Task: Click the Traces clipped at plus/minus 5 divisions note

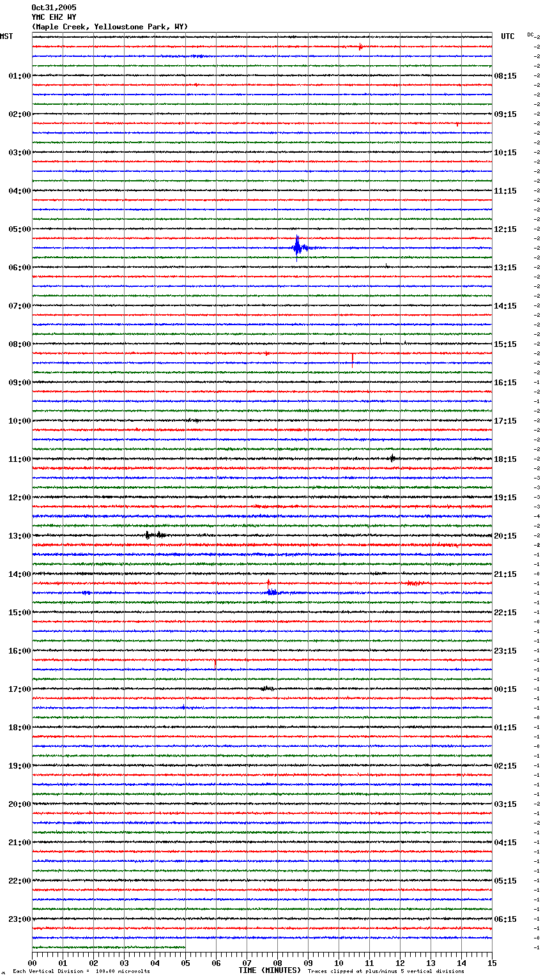Action: [x=386, y=971]
